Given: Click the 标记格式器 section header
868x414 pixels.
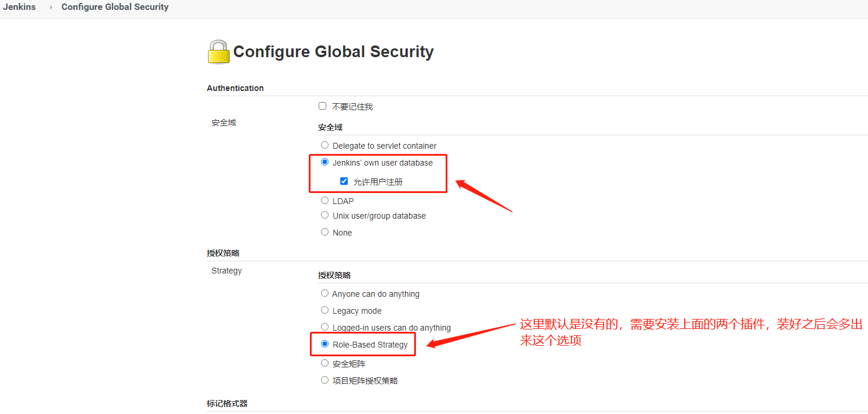Looking at the screenshot, I should point(227,404).
